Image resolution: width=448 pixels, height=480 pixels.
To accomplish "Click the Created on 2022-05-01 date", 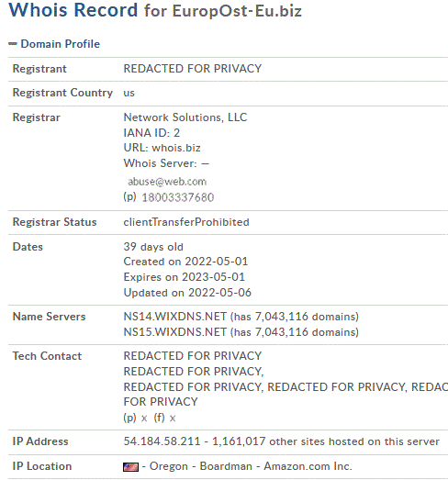I will coord(185,262).
